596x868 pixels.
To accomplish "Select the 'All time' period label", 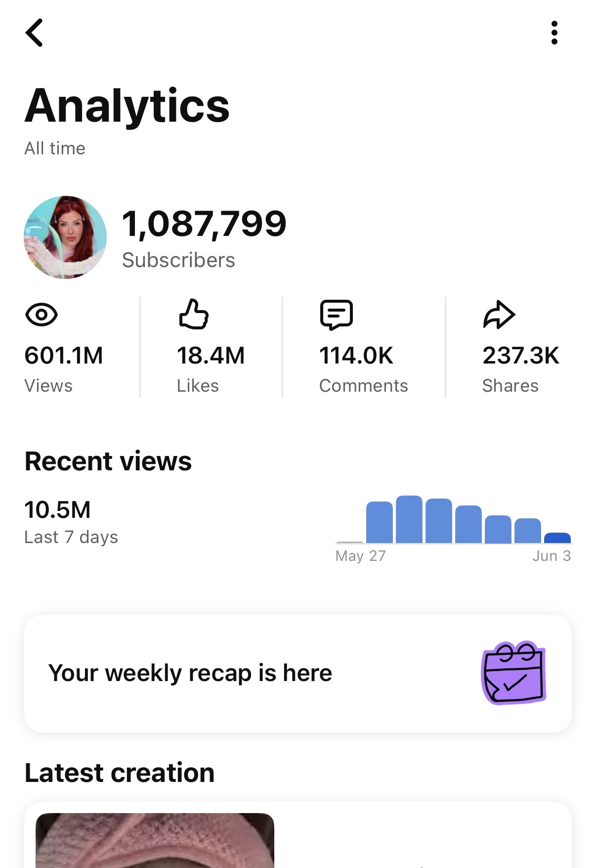I will pos(55,148).
